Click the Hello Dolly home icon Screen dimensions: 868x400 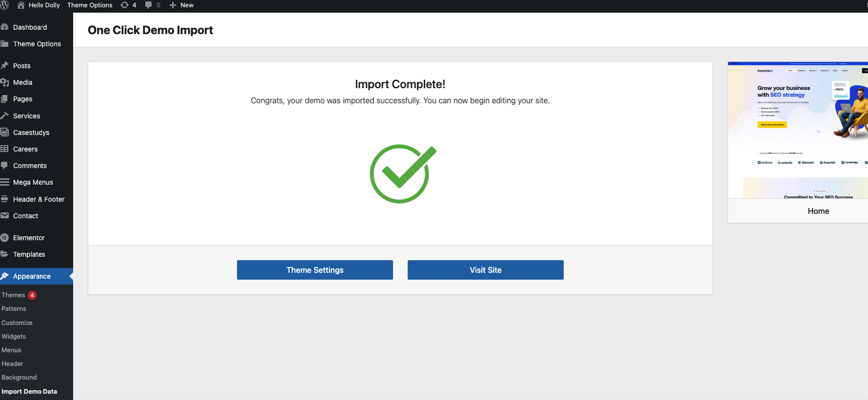point(21,5)
